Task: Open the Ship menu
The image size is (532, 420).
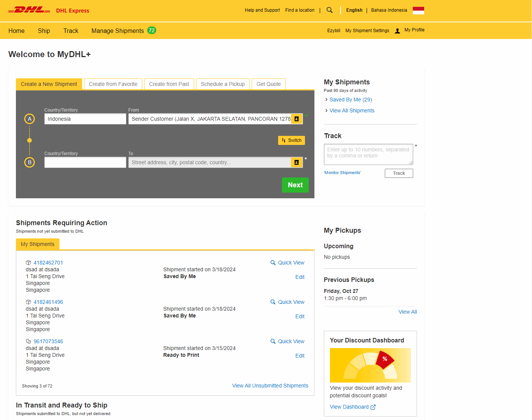Action: [x=44, y=31]
